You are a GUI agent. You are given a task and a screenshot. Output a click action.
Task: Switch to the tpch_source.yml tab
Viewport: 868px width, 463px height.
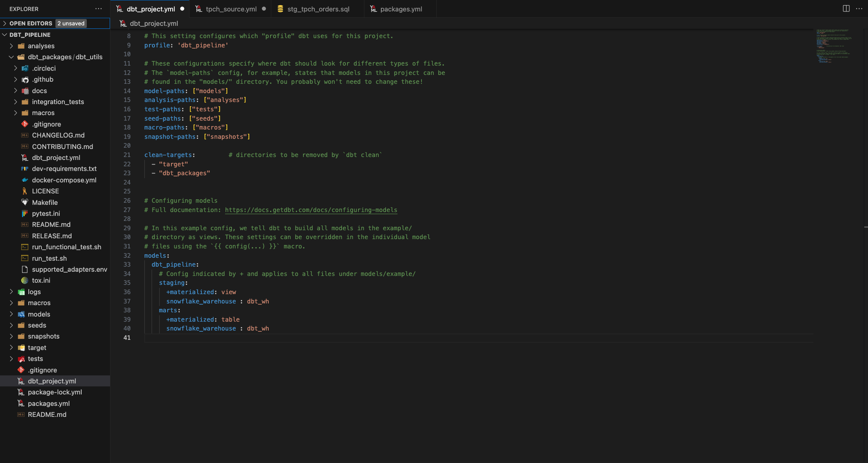(231, 9)
